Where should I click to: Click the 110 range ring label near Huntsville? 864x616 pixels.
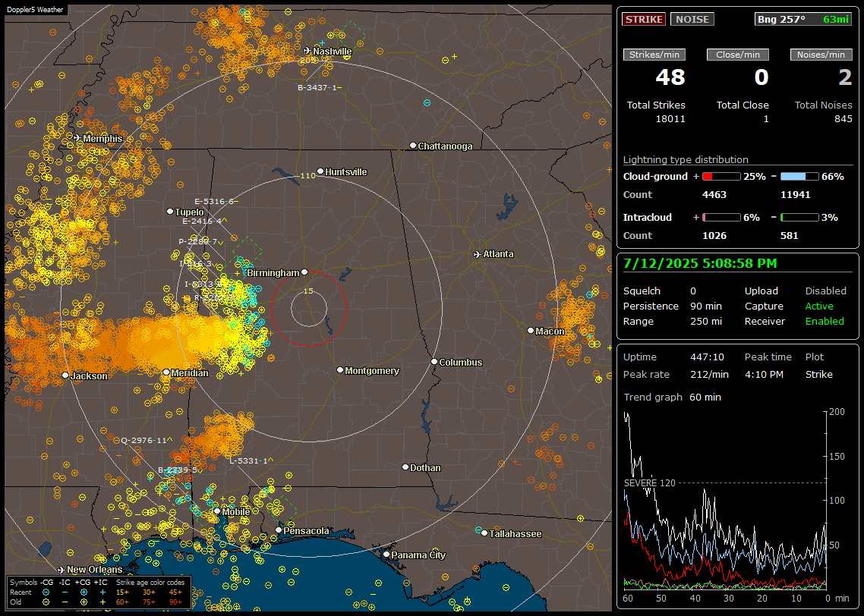point(307,175)
